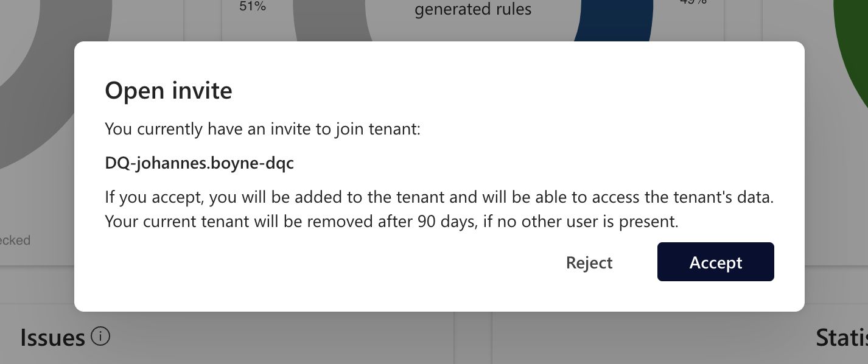Click the truncated "ecked" label at left
868x364 pixels.
point(15,240)
